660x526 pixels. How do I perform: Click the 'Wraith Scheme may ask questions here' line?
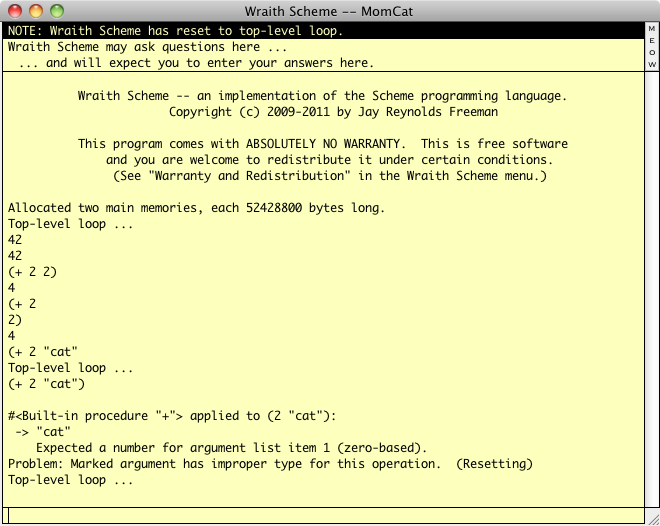pyautogui.click(x=147, y=47)
